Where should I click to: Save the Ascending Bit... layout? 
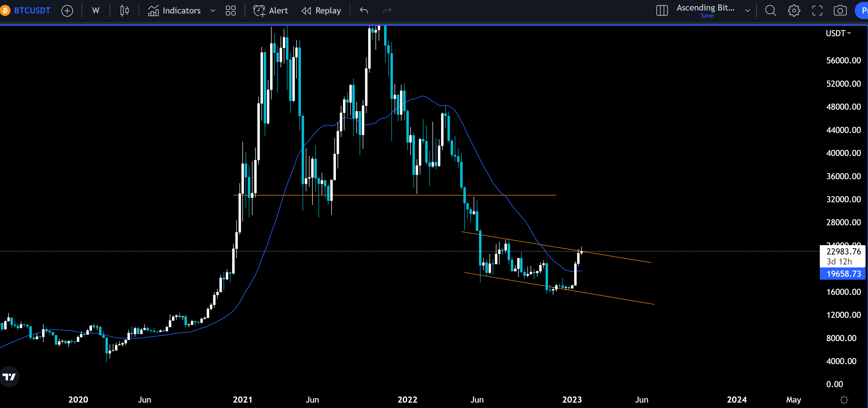[707, 15]
